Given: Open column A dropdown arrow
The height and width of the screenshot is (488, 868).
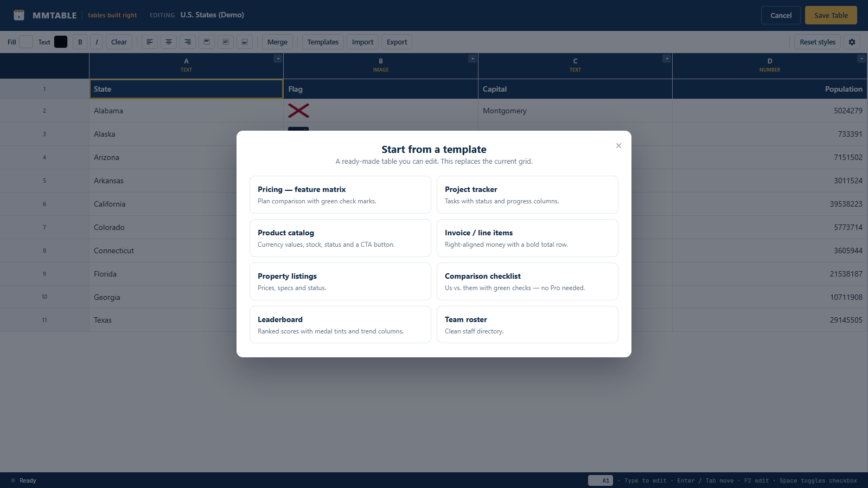Looking at the screenshot, I should click(278, 59).
